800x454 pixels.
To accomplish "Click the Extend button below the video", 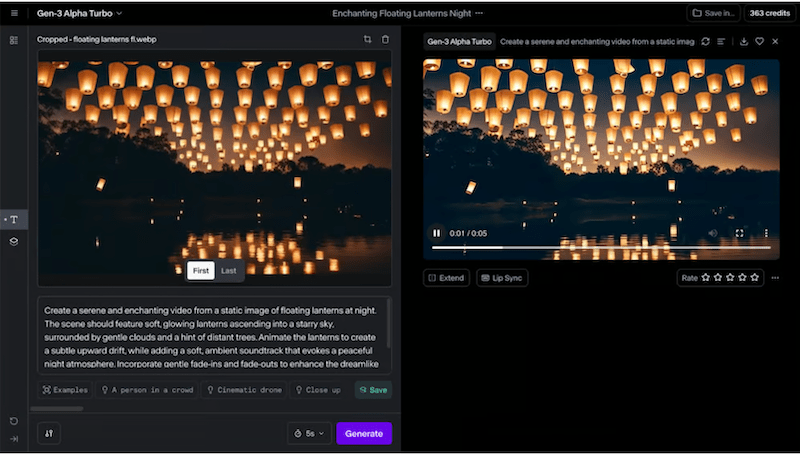I will pos(446,277).
